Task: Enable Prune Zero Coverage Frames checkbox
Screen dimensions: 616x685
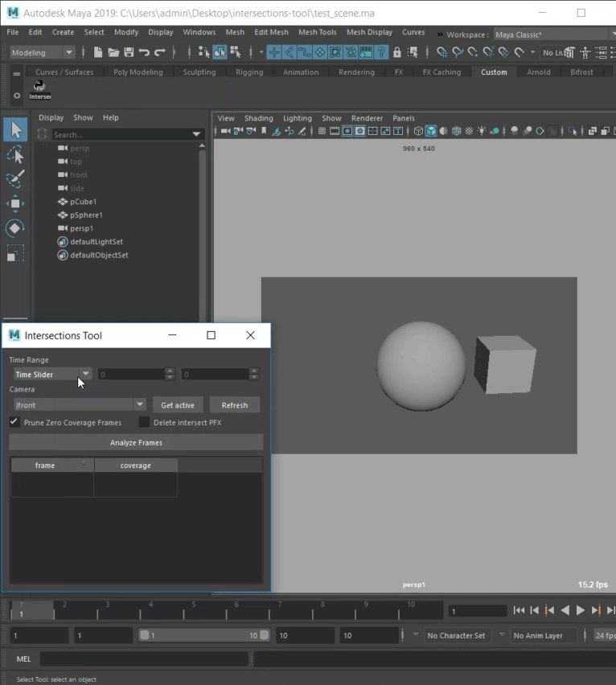Action: 14,422
